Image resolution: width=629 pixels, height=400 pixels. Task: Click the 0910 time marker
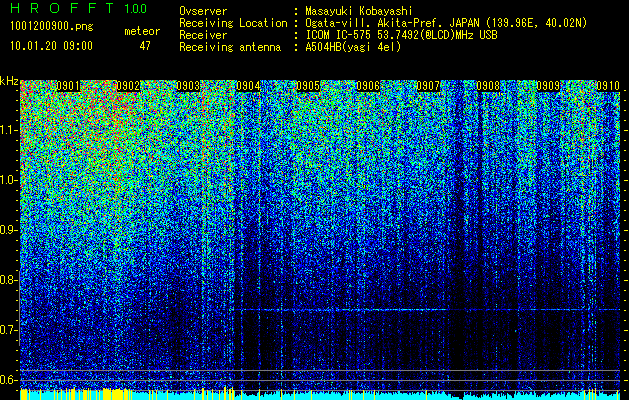click(x=609, y=86)
